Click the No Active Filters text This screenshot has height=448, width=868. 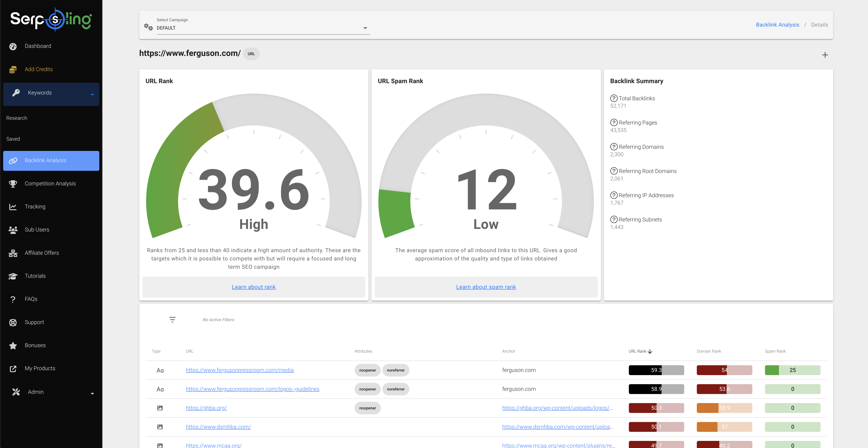[218, 320]
